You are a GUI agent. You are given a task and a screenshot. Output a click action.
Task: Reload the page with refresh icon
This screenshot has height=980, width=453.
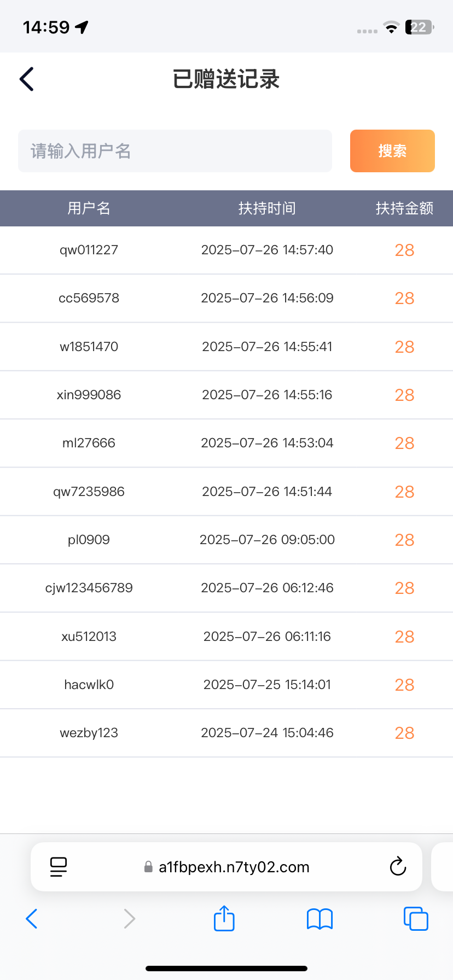click(x=398, y=867)
